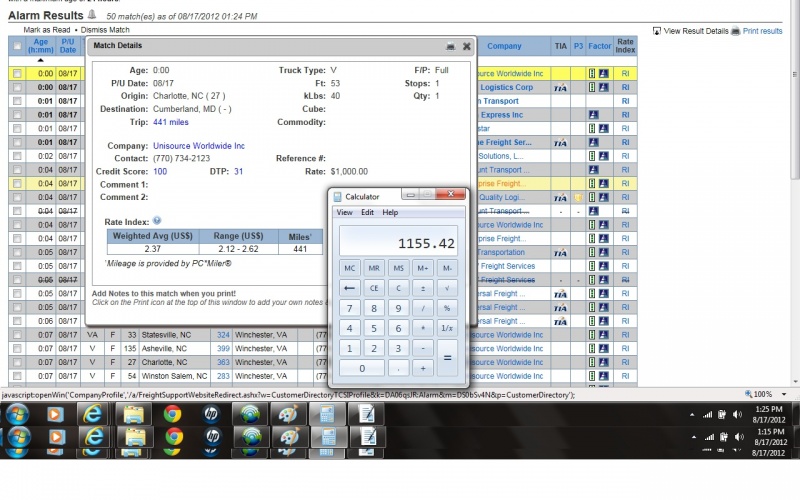Viewport: 800px width, 500px height.
Task: Click the 441 miles trip link
Action: [x=171, y=122]
